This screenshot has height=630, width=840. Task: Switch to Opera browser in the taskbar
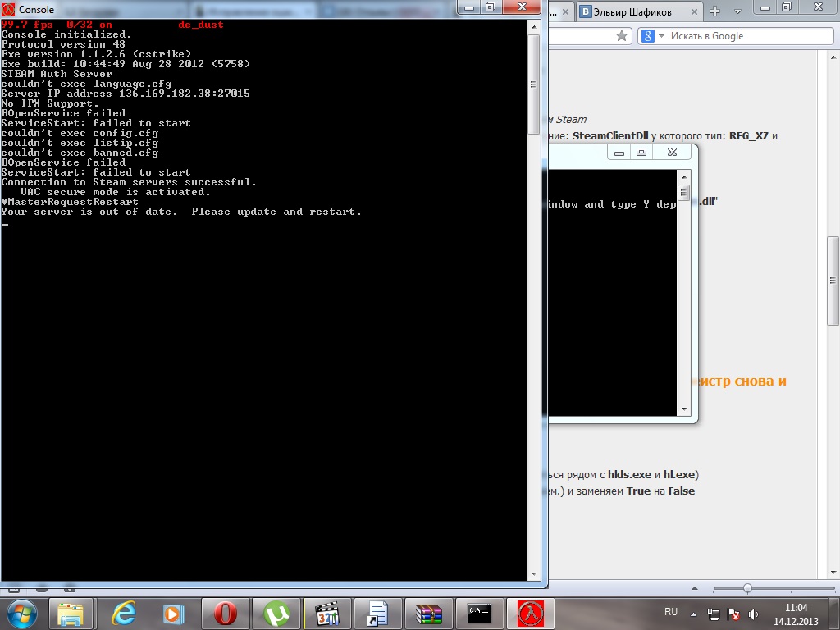point(226,614)
